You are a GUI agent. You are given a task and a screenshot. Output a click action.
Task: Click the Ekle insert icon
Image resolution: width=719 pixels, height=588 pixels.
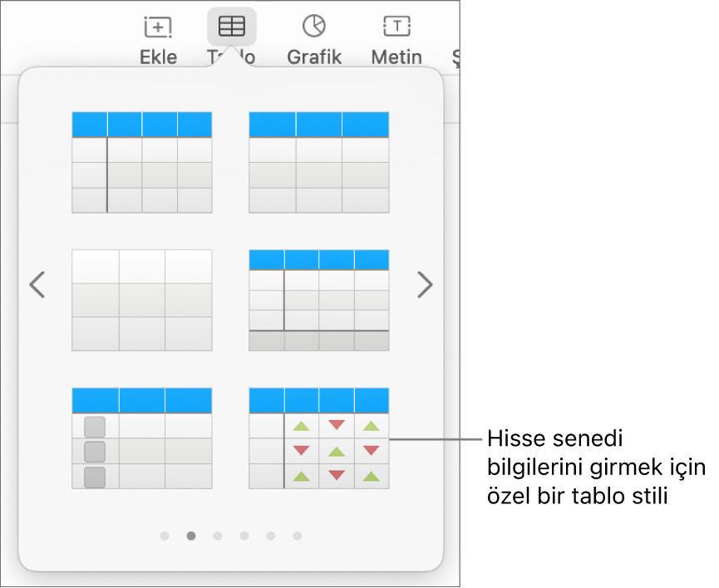click(158, 27)
